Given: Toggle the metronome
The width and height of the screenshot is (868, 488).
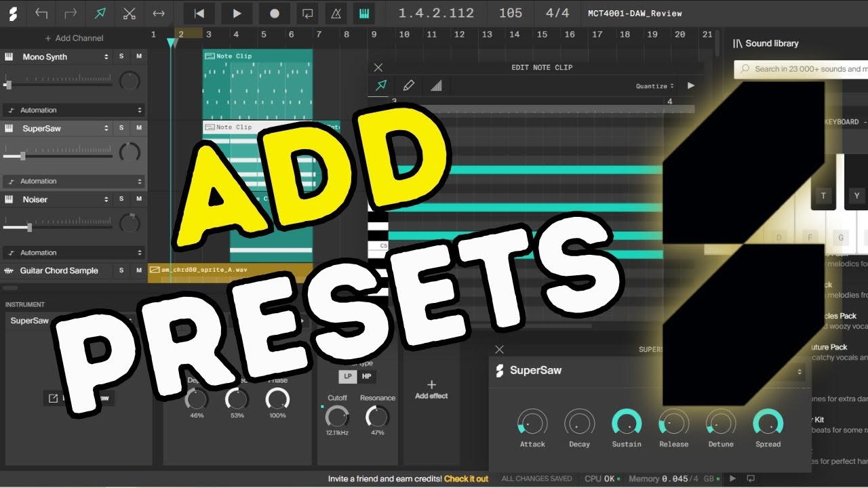Looking at the screenshot, I should tap(336, 13).
